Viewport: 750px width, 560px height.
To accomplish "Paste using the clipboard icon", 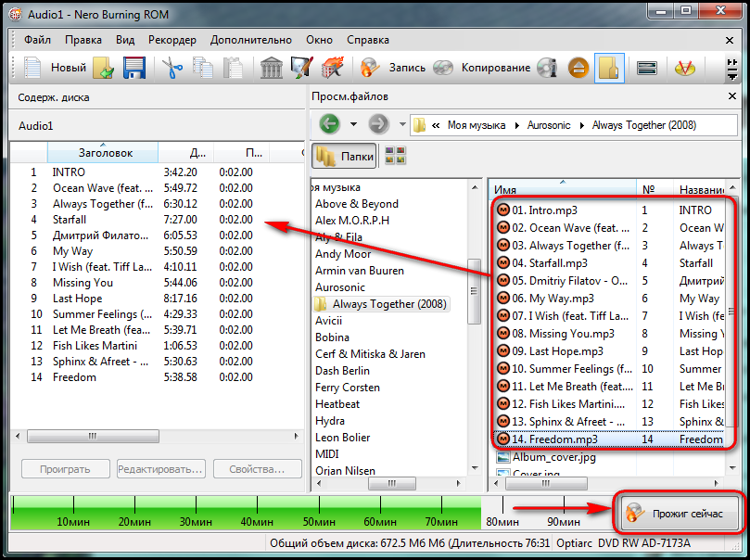I will [x=233, y=68].
